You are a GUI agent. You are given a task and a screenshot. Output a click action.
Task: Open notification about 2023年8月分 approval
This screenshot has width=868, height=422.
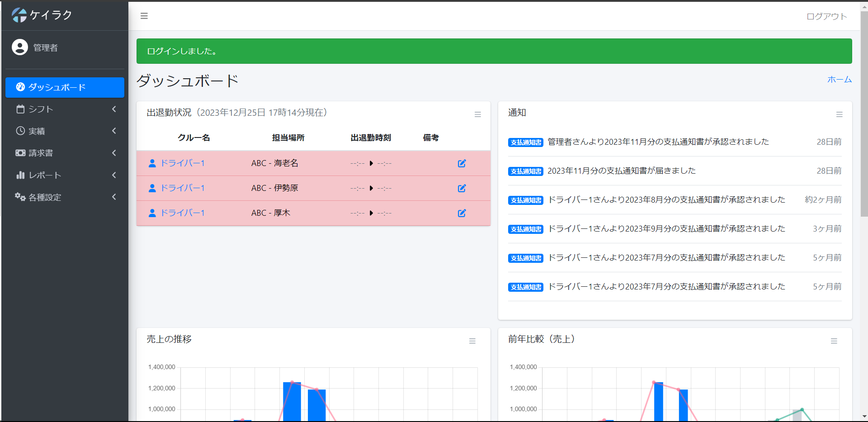(666, 200)
